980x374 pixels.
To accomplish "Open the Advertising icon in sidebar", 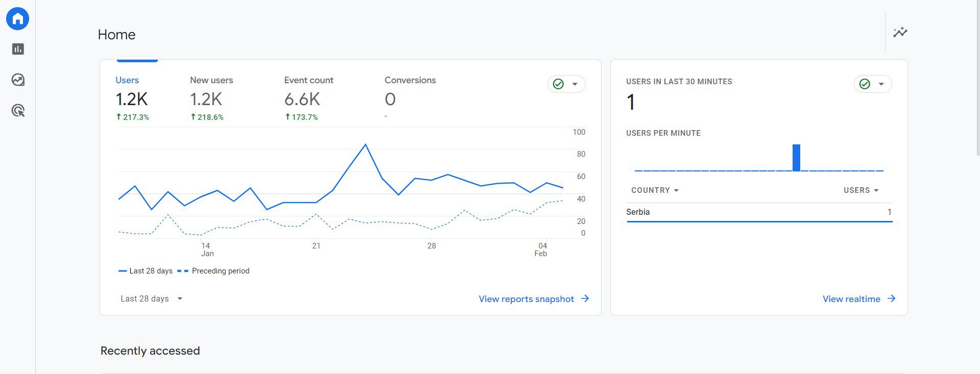I will (18, 110).
